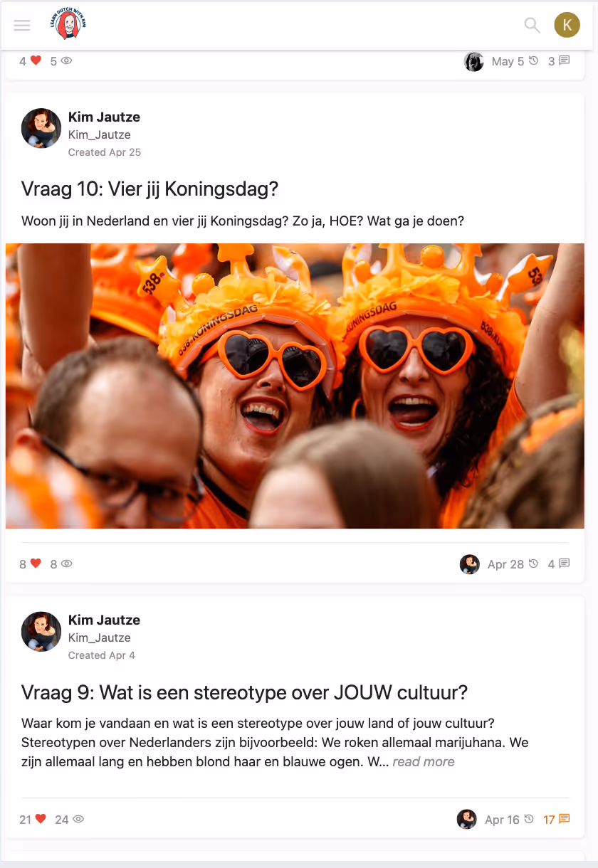Screen dimensions: 598x868
Task: Click Kim Jautze's avatar on Vraag 10 post
Action: tap(41, 128)
